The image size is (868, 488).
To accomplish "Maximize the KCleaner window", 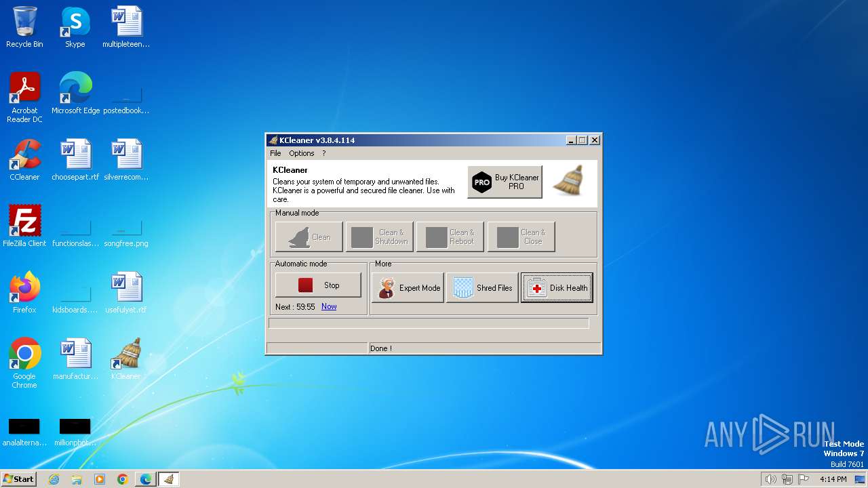I will (582, 140).
